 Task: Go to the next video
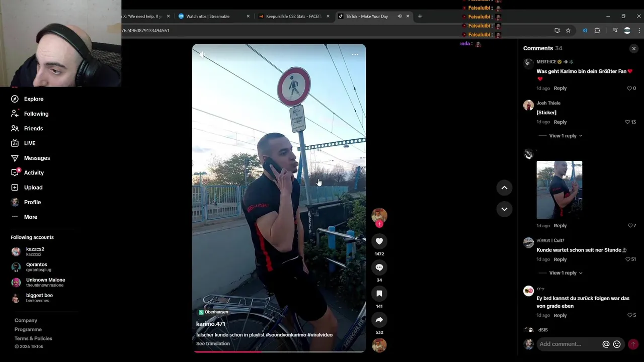[504, 209]
